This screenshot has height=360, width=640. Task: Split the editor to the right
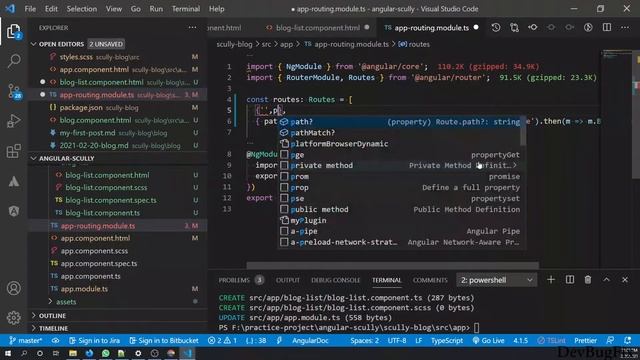click(607, 27)
